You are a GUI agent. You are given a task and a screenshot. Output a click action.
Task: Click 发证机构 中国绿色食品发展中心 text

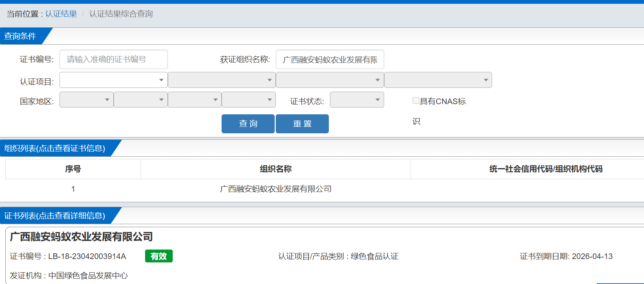69,276
